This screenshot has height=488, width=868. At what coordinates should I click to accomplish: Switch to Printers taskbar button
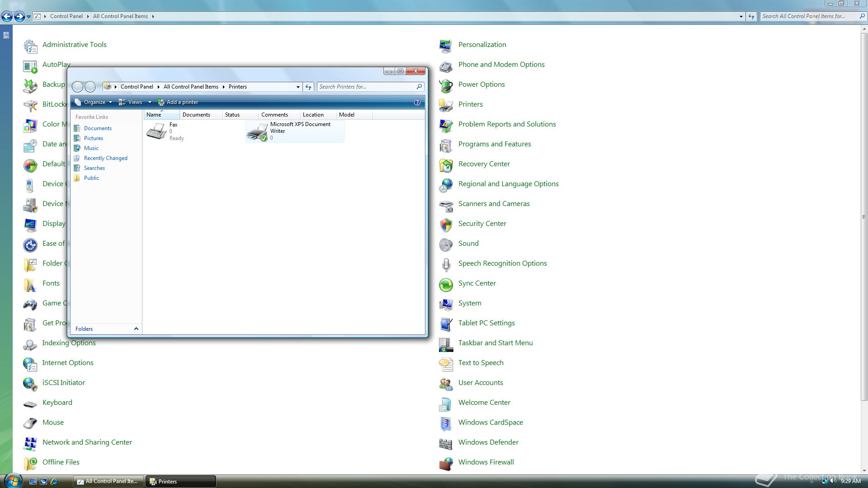click(181, 481)
